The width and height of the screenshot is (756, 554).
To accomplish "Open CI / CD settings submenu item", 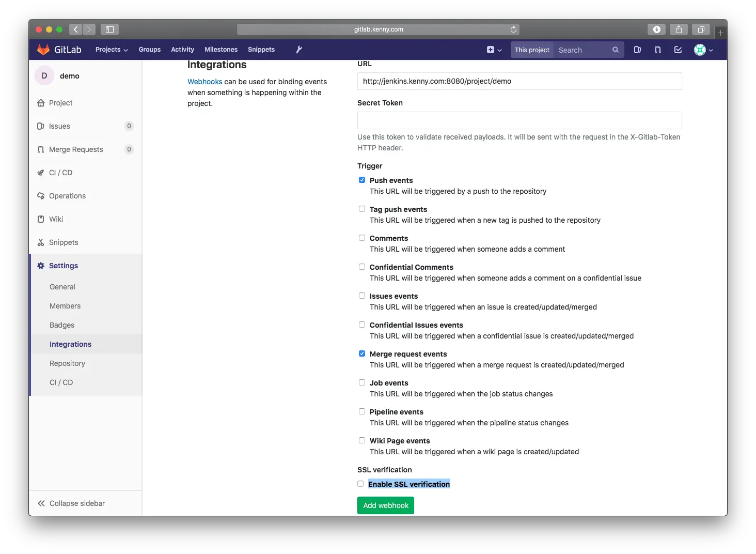I will [61, 382].
